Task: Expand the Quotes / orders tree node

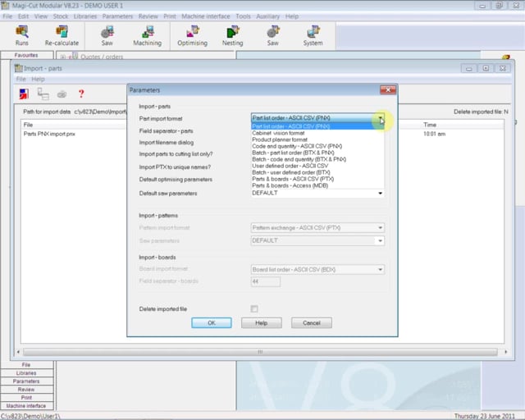Action: click(62, 57)
